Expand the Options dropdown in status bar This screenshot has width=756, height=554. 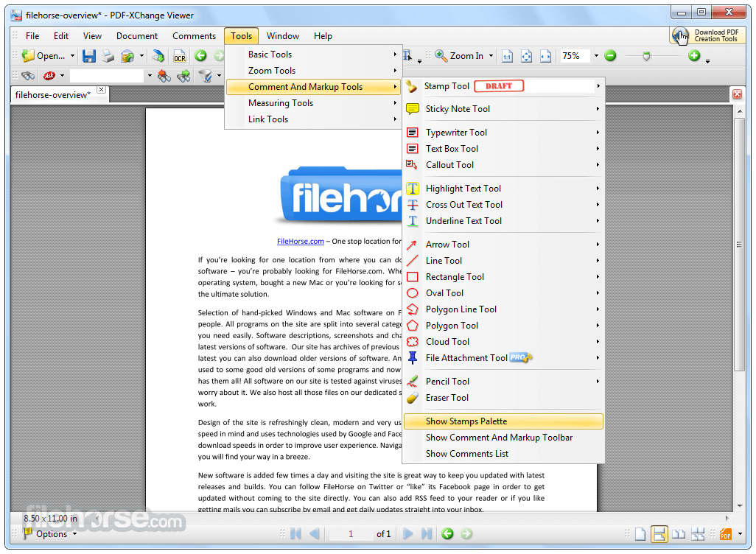[74, 534]
